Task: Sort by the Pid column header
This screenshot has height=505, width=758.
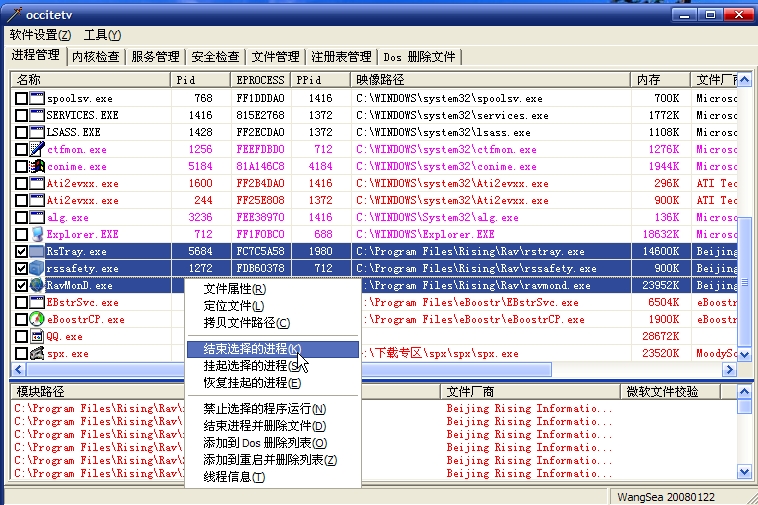Action: (200, 80)
